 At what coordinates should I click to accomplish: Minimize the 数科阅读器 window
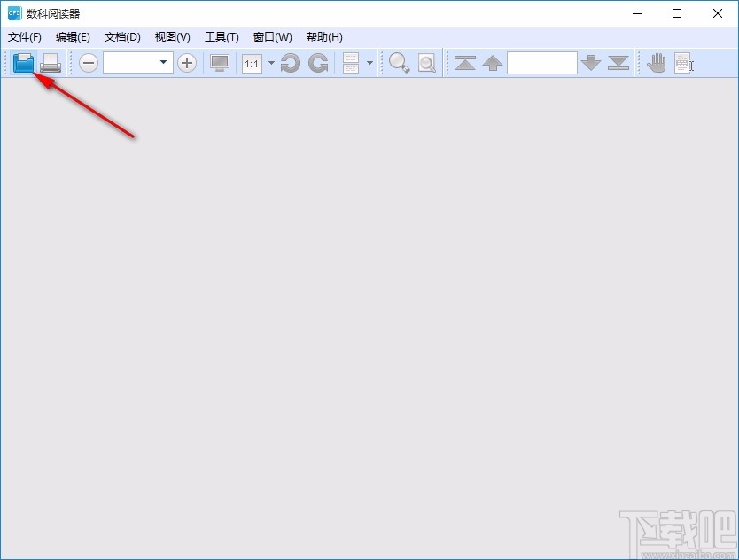[x=637, y=13]
